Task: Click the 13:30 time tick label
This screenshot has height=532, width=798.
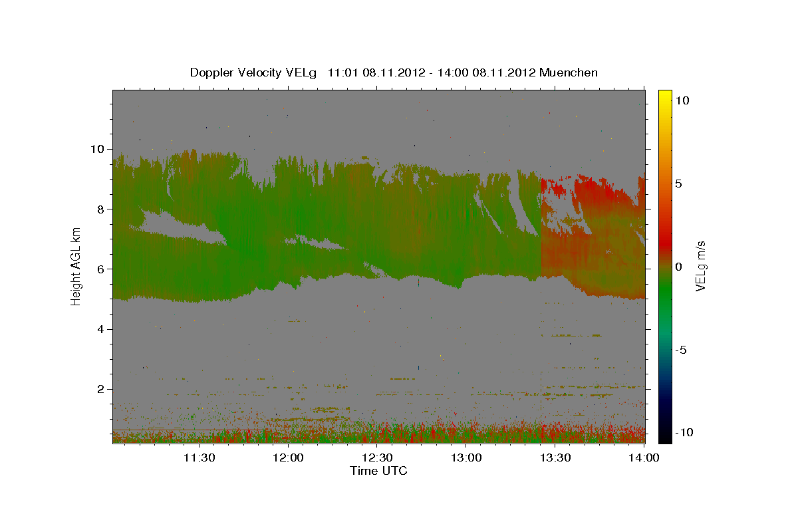Action: coord(556,458)
